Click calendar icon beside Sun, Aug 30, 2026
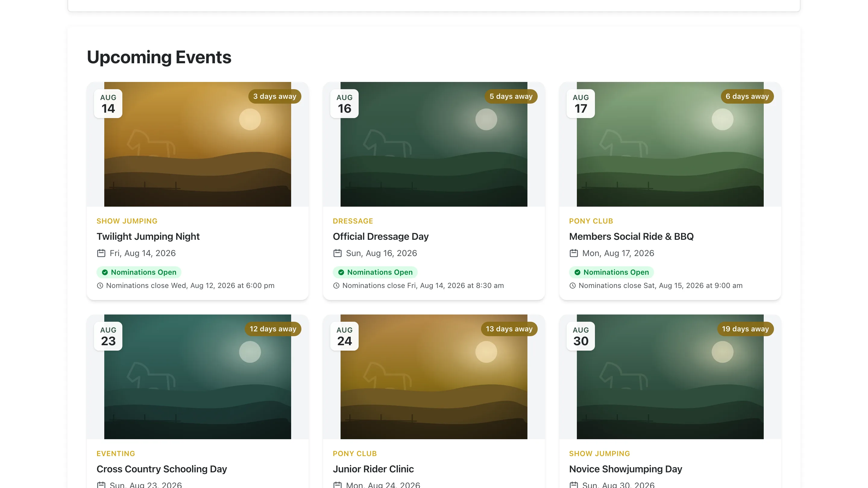The image size is (868, 488). coord(574,485)
